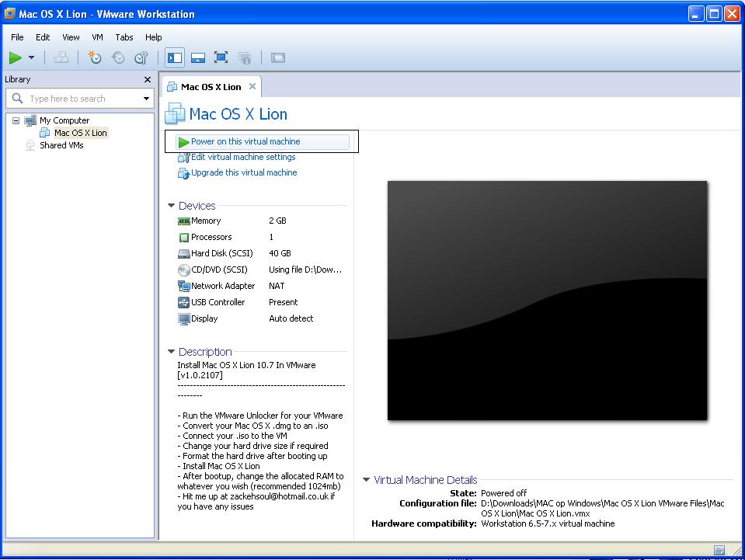Close the Library panel
Screen dimensions: 745x560
(x=148, y=80)
